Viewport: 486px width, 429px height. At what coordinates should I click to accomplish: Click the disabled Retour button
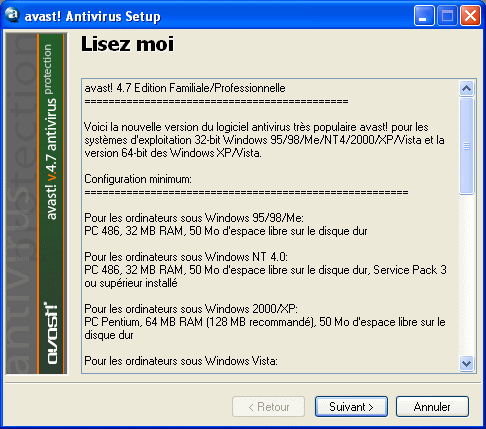(x=268, y=406)
